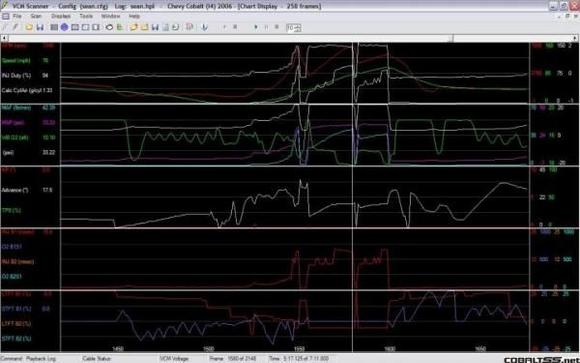Click the display icon right of the blue circle
The height and width of the screenshot is (363, 580).
pyautogui.click(x=75, y=27)
